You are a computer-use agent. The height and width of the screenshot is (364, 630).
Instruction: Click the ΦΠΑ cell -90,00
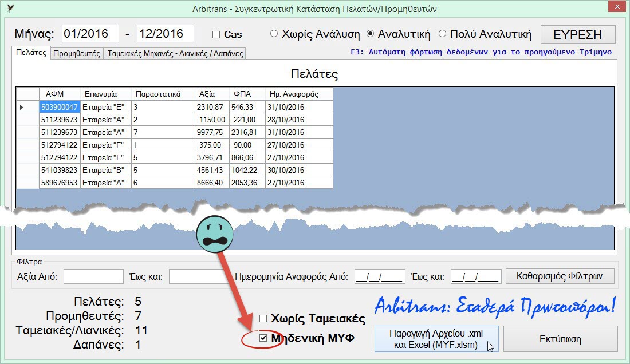[x=247, y=145]
